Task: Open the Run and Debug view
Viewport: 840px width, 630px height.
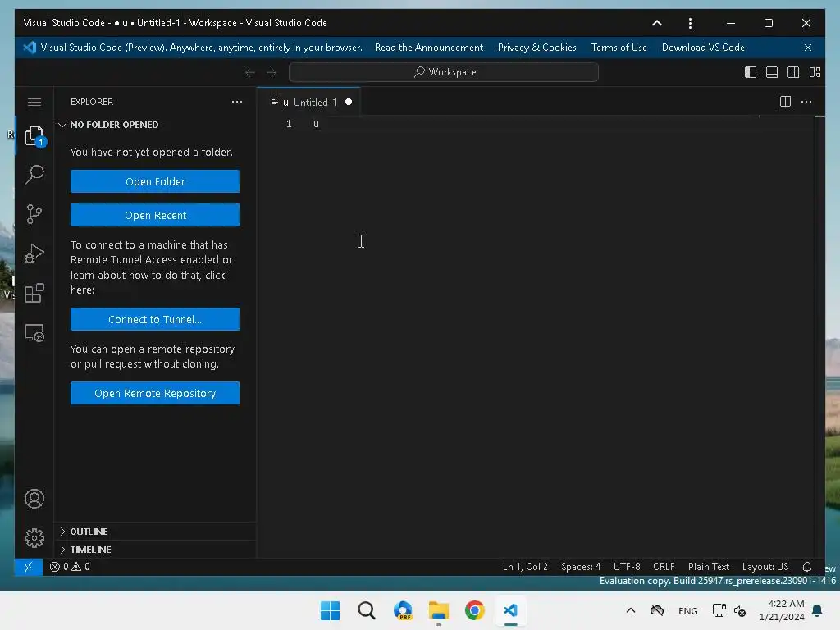Action: [x=34, y=253]
